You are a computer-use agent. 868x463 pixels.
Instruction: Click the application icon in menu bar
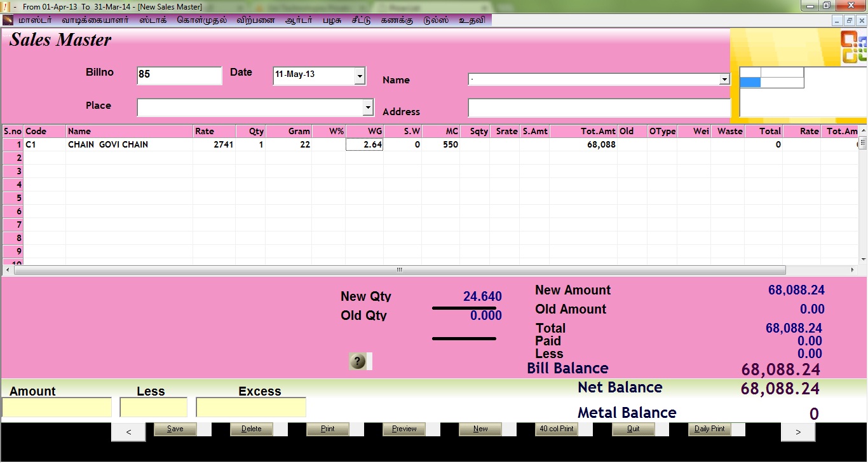8,20
